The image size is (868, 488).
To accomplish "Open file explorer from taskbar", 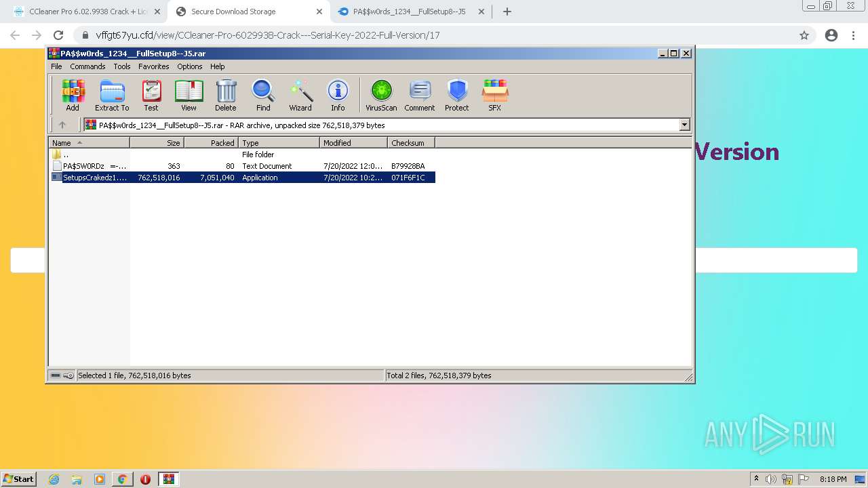I will (x=77, y=479).
